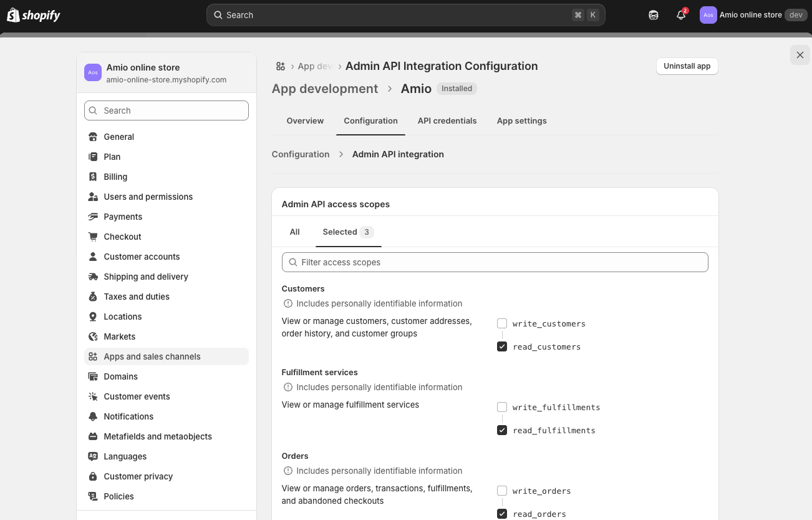The height and width of the screenshot is (520, 812).
Task: Click the truncated App dev breadcrumb
Action: [x=315, y=66]
